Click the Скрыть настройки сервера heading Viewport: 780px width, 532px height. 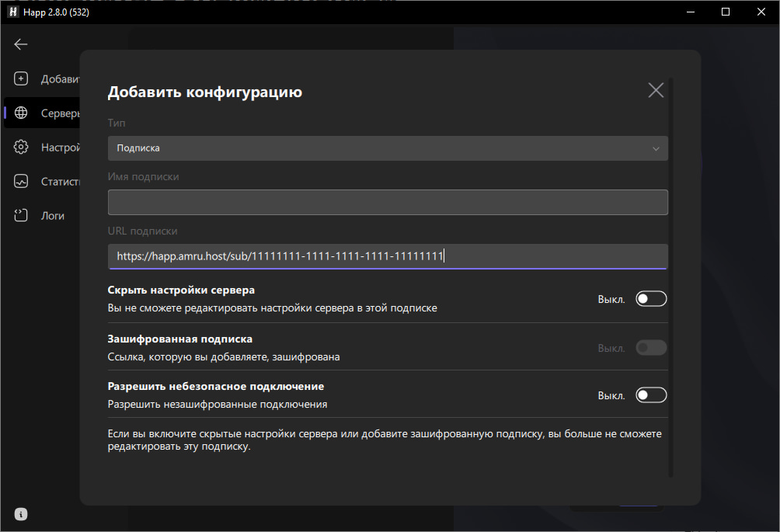pyautogui.click(x=181, y=290)
